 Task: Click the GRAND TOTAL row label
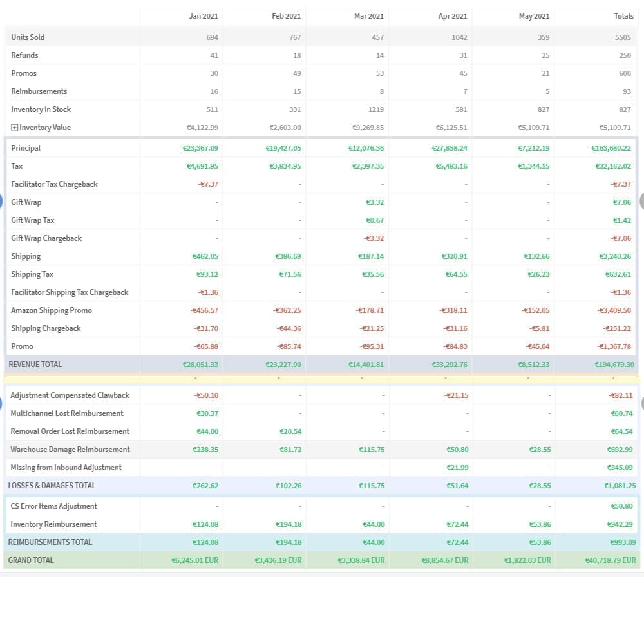pos(31,560)
